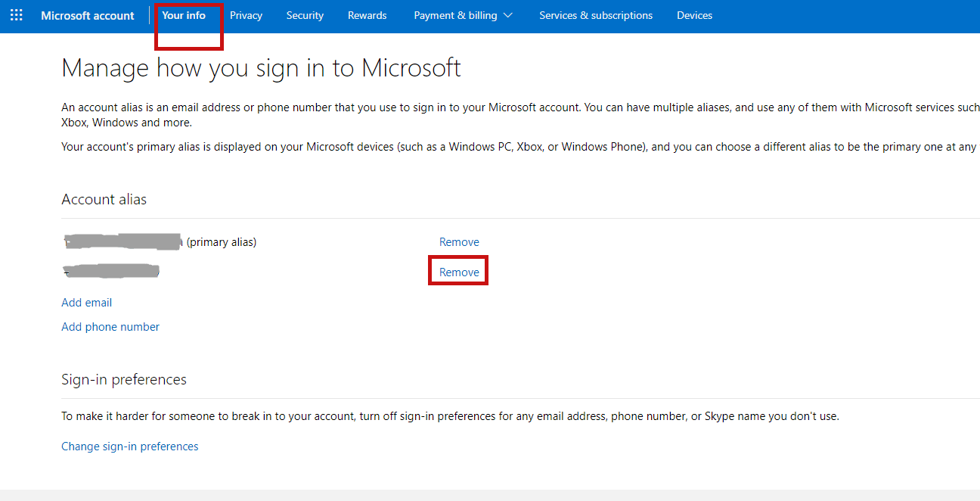Screen dimensions: 980x501
Task: Click the (primary alias) label
Action: coord(222,242)
